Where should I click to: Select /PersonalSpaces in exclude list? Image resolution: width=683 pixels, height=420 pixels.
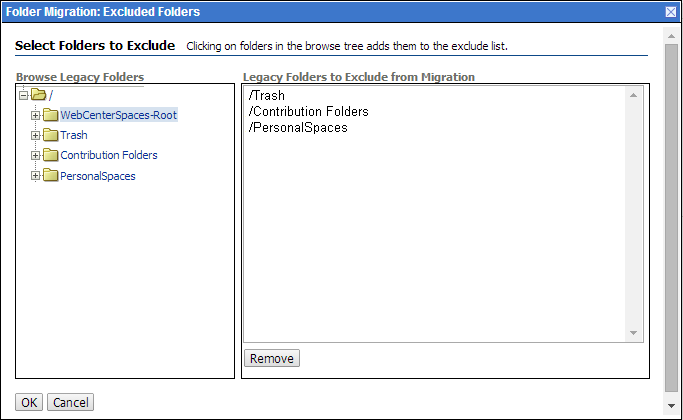(298, 128)
